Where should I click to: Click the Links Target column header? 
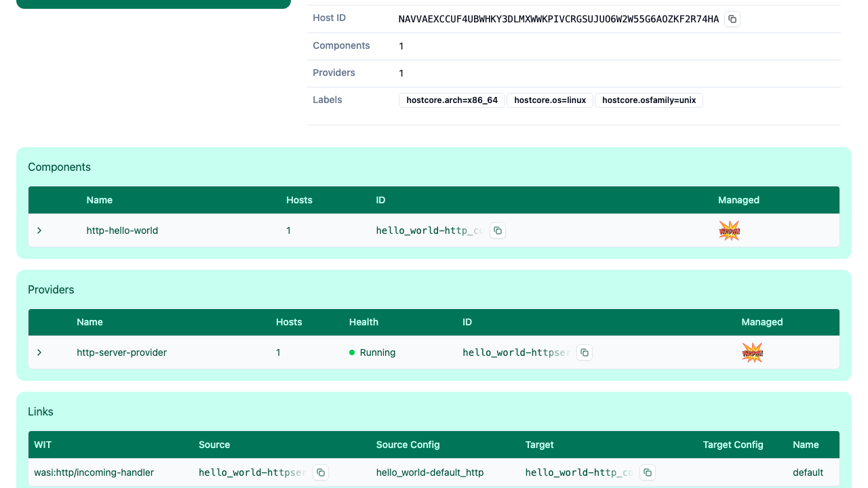coord(539,445)
